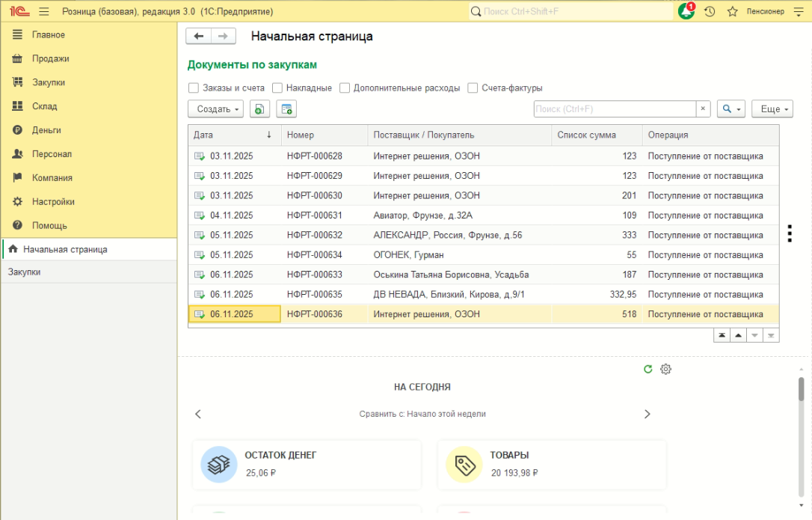Screen dimensions: 812x520
Task: Click the create-based-on icon in toolbar
Action: [286, 109]
